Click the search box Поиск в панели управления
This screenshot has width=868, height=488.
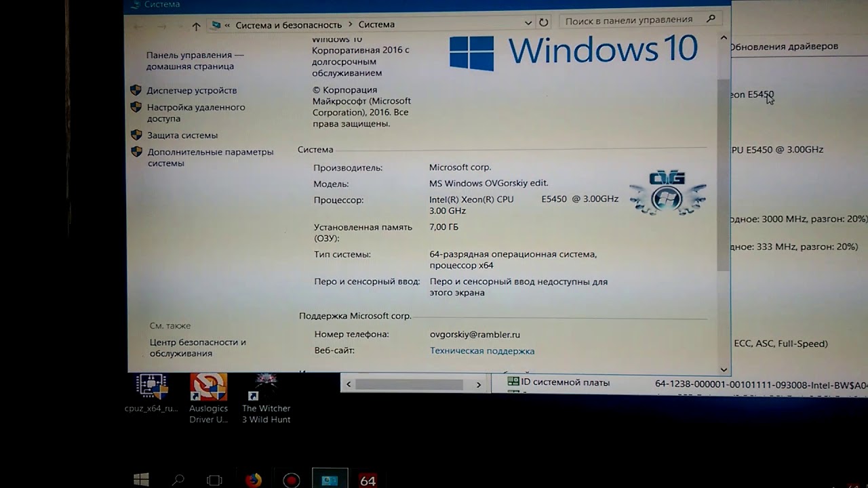coord(640,20)
